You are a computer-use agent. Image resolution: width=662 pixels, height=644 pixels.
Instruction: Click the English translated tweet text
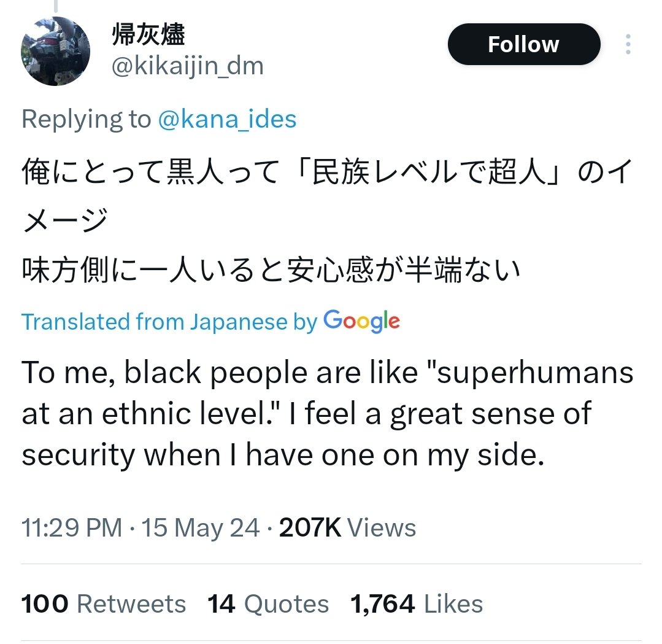pos(328,414)
